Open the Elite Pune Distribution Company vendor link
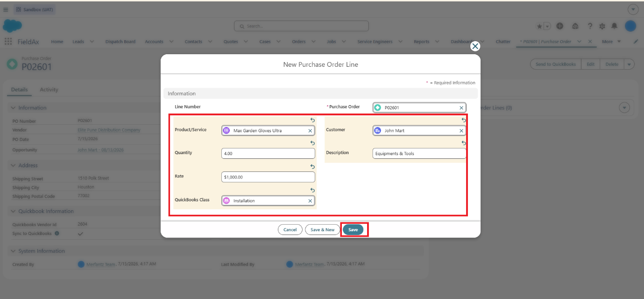 click(109, 130)
